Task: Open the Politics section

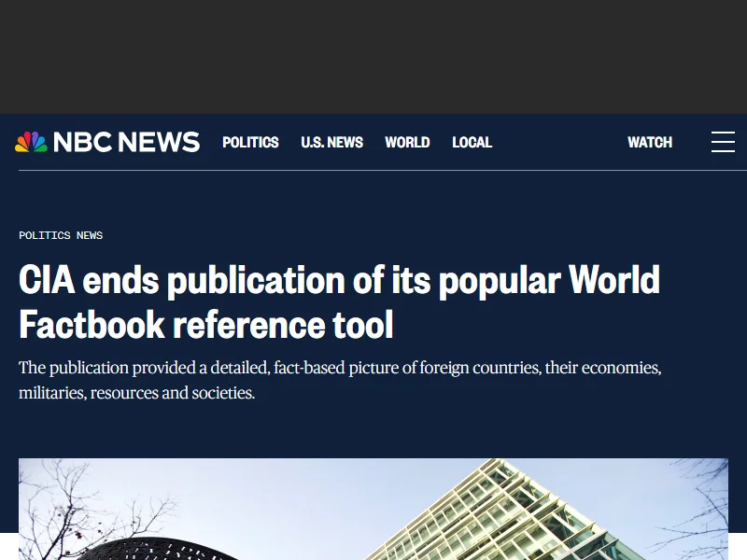Action: [250, 142]
